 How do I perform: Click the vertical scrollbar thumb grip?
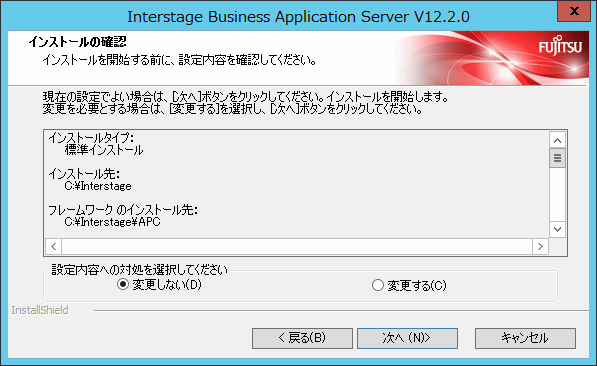557,158
